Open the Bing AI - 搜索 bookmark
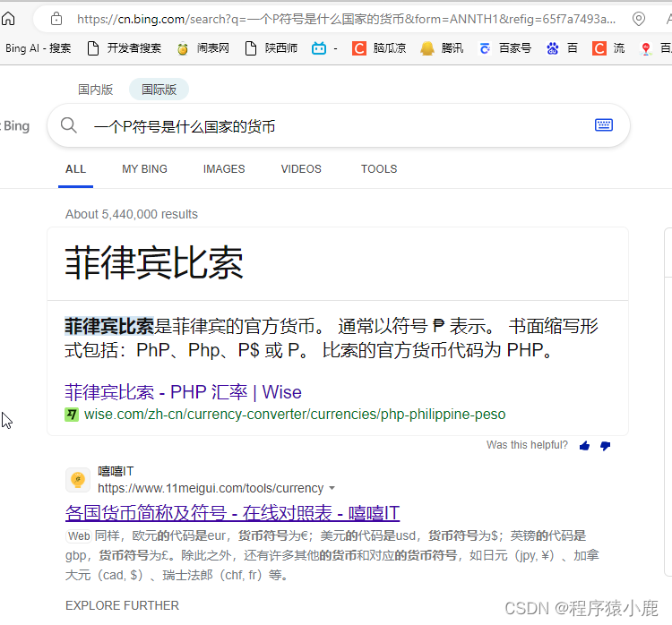 coord(38,48)
